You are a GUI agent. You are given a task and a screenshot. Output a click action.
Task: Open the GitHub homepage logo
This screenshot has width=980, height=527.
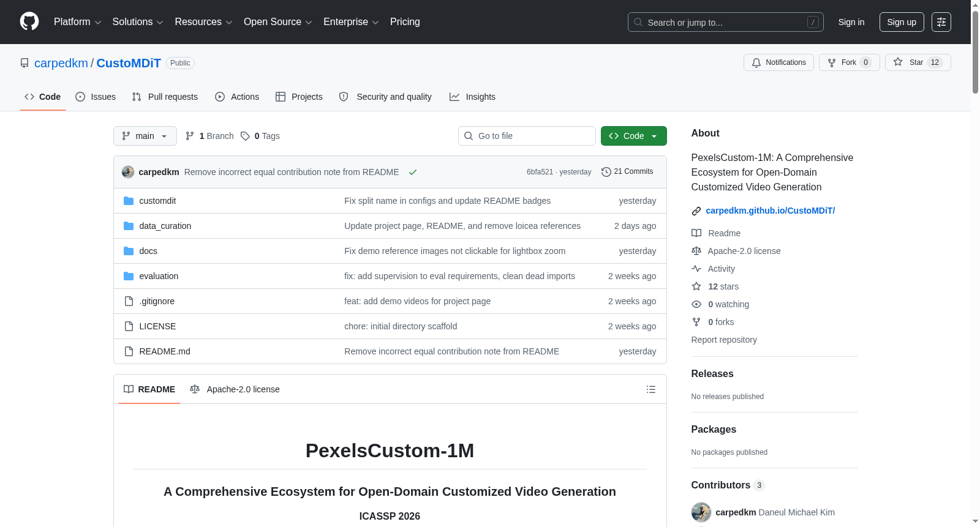pyautogui.click(x=29, y=22)
